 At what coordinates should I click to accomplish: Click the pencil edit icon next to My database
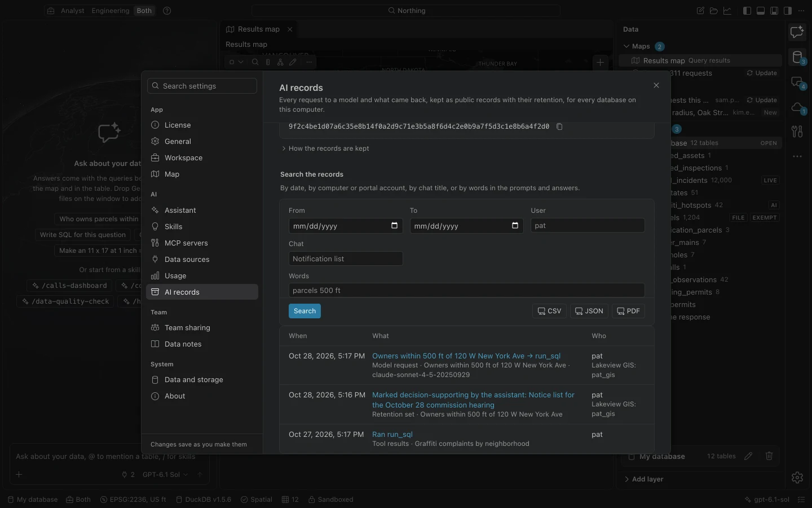click(x=748, y=456)
